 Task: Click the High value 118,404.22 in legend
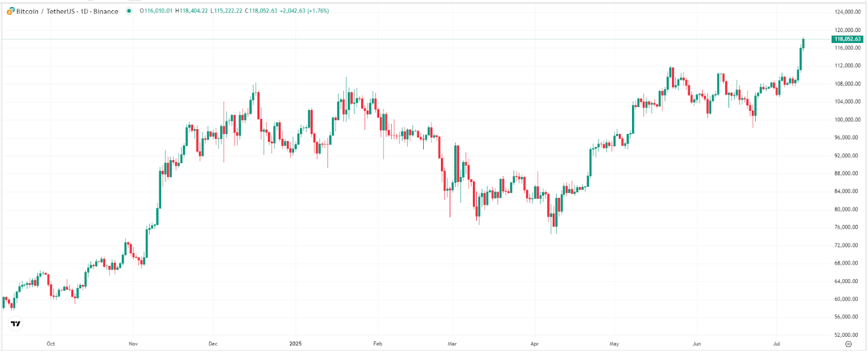(x=191, y=10)
